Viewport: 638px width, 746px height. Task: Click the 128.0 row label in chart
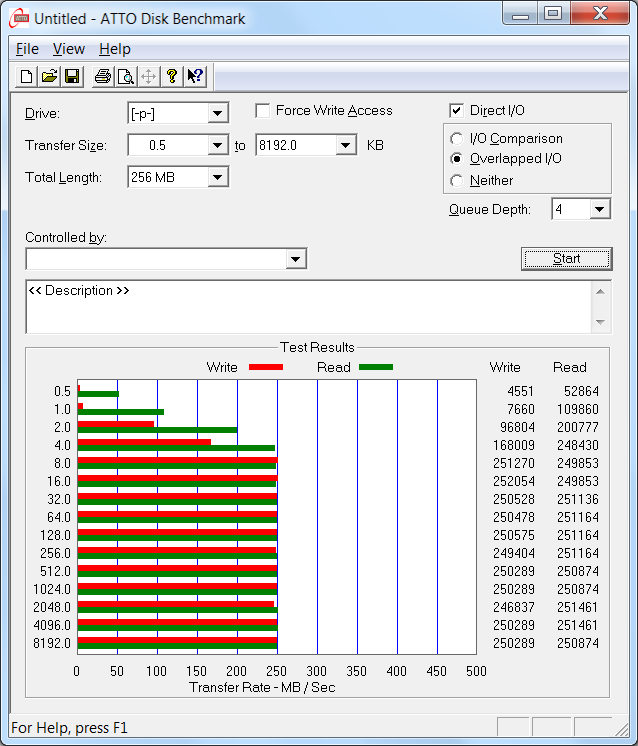[55, 535]
